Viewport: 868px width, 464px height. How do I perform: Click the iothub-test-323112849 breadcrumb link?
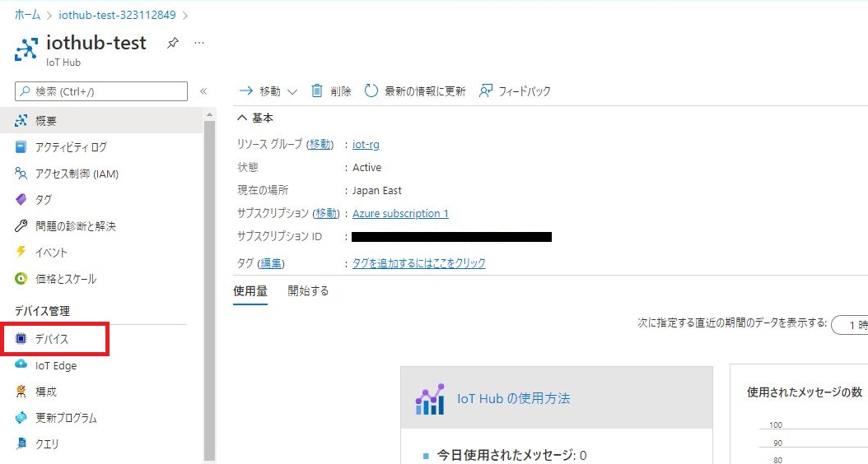118,15
